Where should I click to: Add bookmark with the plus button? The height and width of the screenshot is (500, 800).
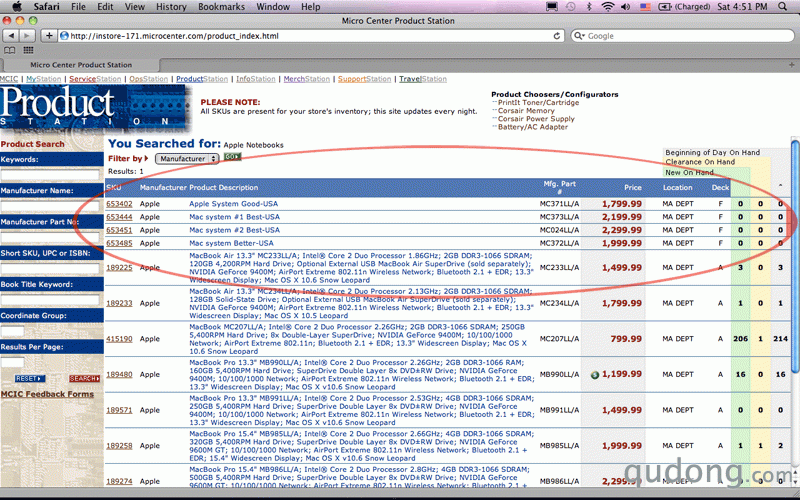click(48, 36)
